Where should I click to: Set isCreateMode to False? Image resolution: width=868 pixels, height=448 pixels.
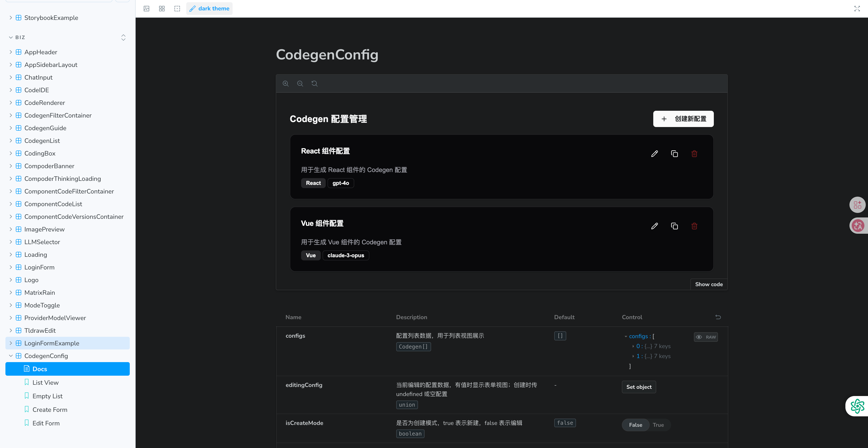tap(635, 425)
